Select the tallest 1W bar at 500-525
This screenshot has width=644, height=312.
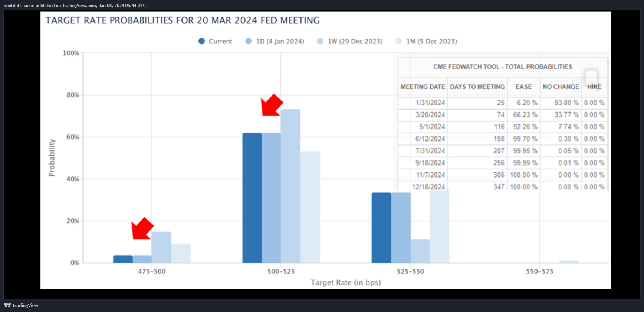290,186
